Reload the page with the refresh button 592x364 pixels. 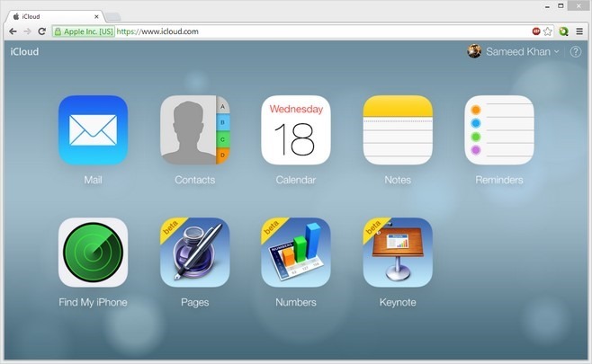[x=42, y=31]
